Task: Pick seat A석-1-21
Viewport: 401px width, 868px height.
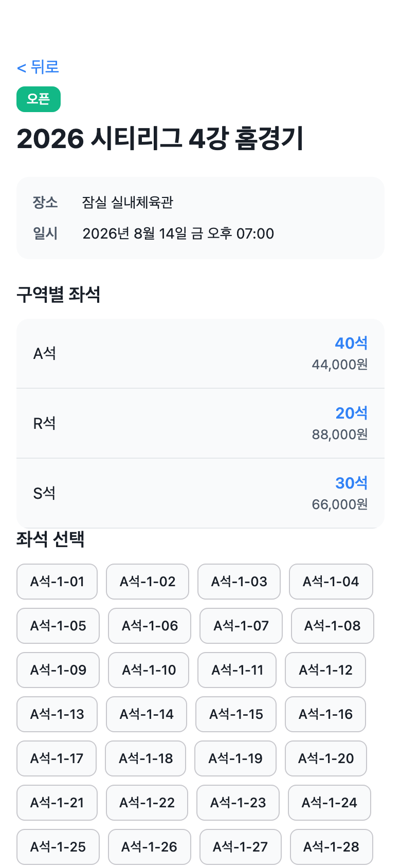Action: click(57, 803)
